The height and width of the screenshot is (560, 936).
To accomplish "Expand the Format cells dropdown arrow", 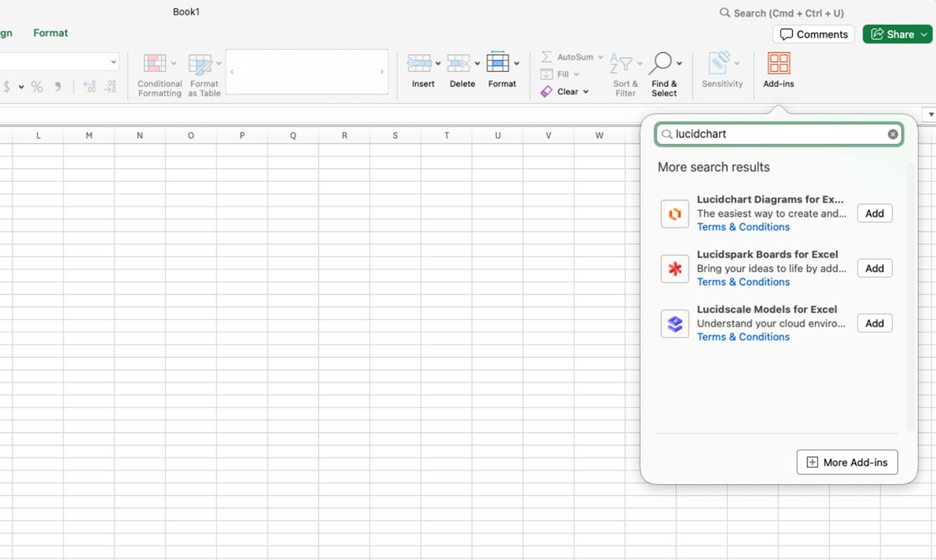I will [x=517, y=64].
